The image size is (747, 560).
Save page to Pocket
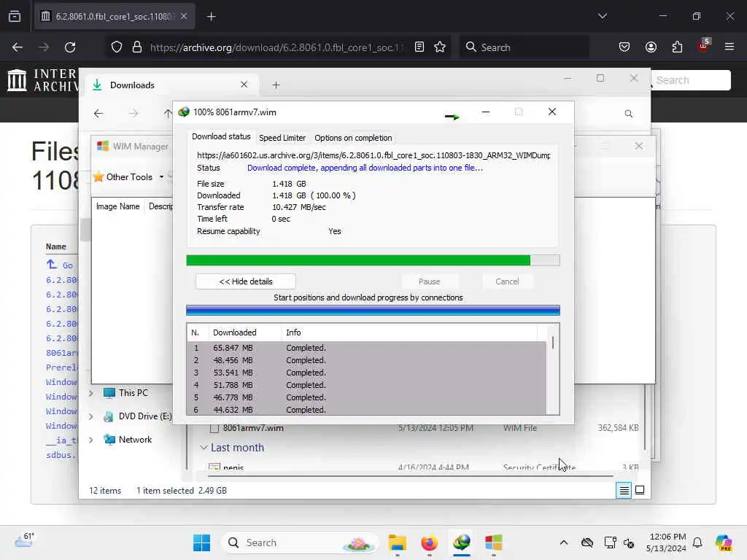point(624,47)
